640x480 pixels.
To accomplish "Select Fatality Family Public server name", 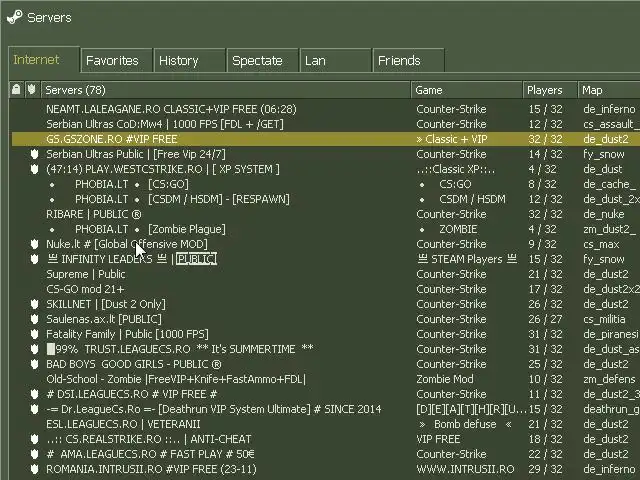I will 127,334.
